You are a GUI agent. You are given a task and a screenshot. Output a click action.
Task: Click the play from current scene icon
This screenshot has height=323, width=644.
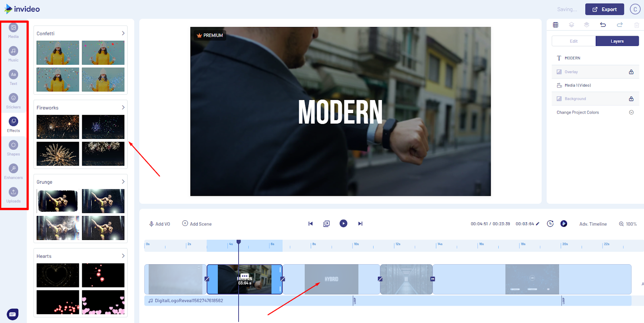[326, 224]
